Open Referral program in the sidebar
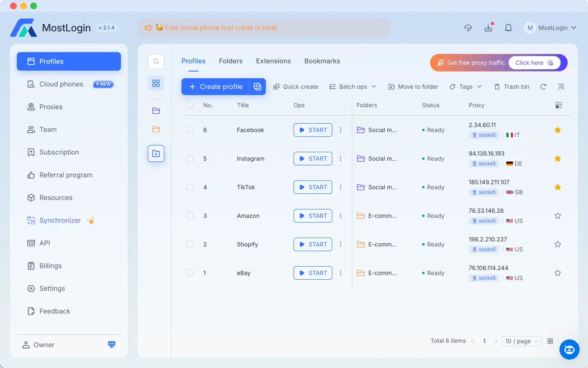 click(x=69, y=175)
